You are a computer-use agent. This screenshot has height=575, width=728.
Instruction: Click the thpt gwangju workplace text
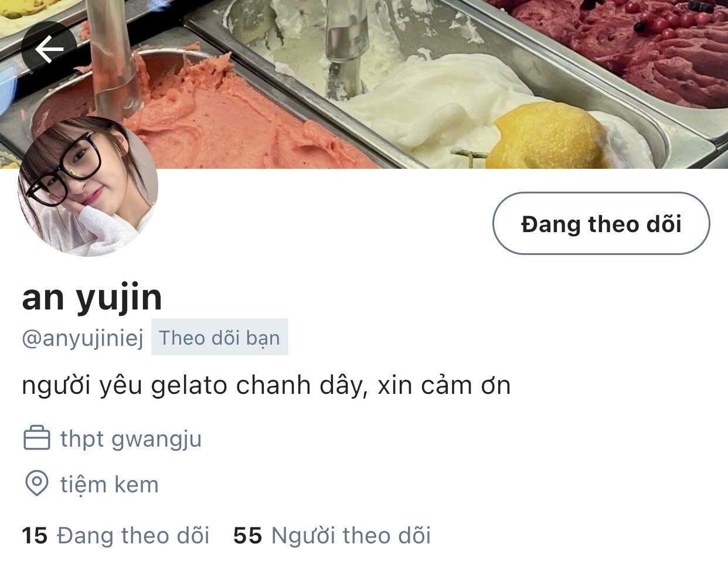(x=131, y=439)
